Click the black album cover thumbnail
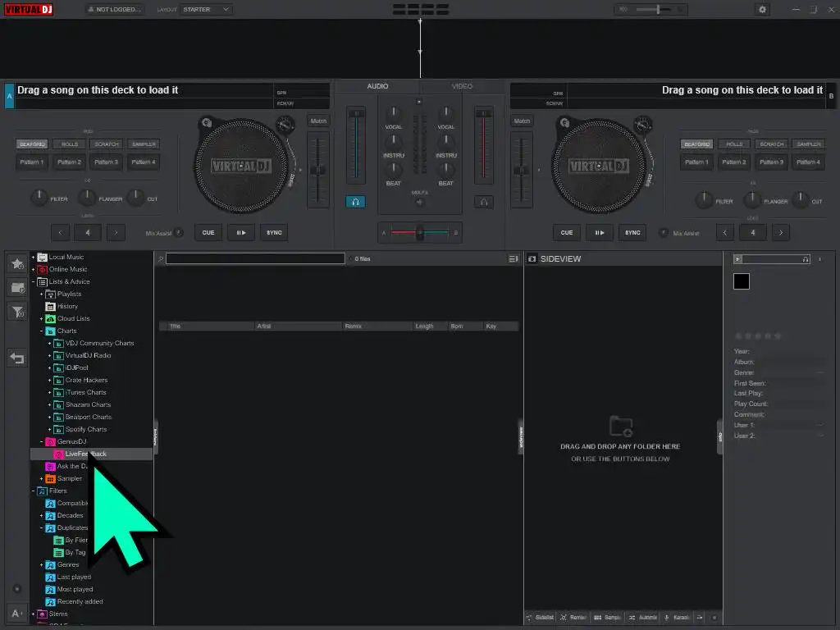Screen dimensions: 840x630 pos(742,281)
